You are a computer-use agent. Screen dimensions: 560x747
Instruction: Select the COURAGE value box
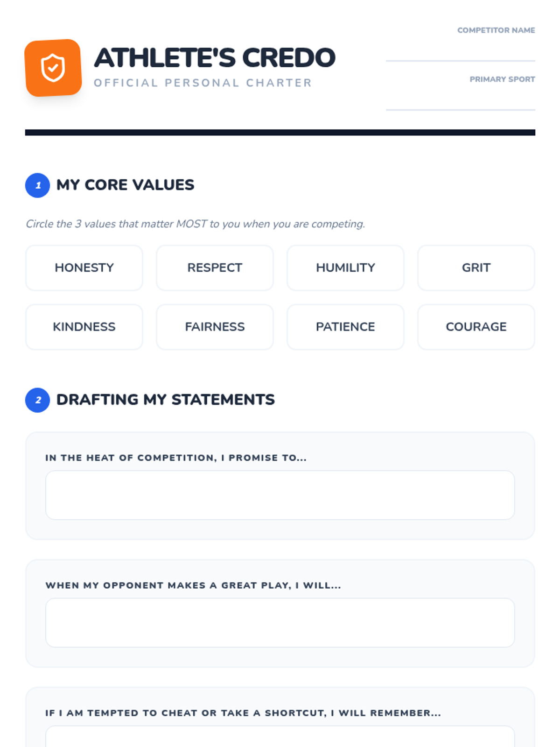coord(476,327)
